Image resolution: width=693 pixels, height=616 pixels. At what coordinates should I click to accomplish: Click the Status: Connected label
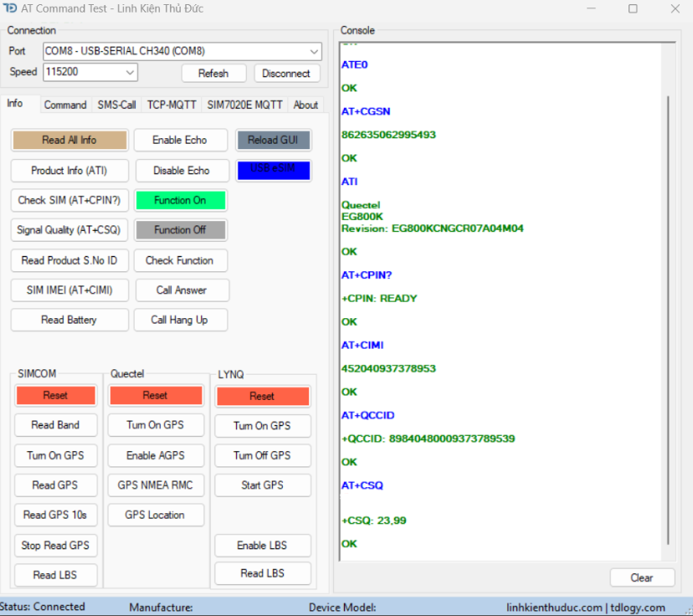point(43,607)
